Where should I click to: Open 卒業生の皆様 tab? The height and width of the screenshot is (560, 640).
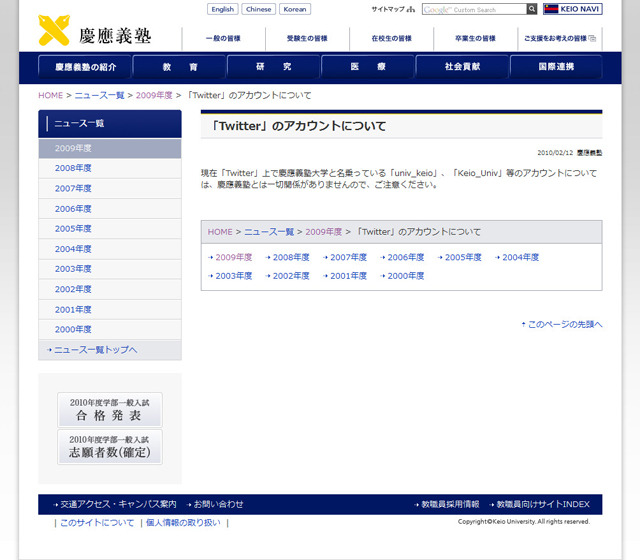[475, 38]
